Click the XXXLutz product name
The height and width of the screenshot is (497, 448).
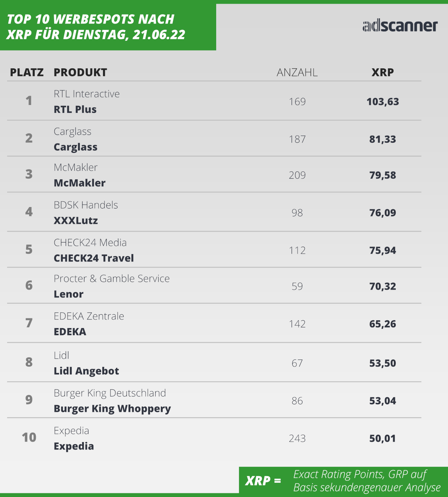(x=76, y=220)
